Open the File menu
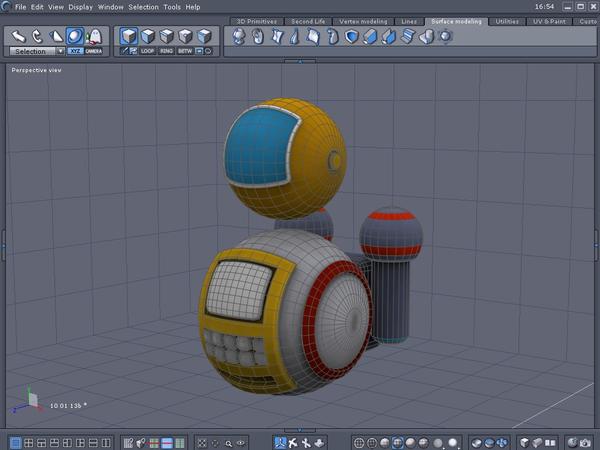Image resolution: width=600 pixels, height=450 pixels. click(20, 7)
